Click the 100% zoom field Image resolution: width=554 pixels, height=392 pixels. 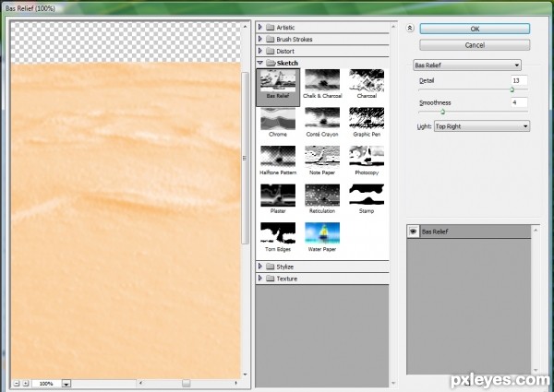coord(46,384)
